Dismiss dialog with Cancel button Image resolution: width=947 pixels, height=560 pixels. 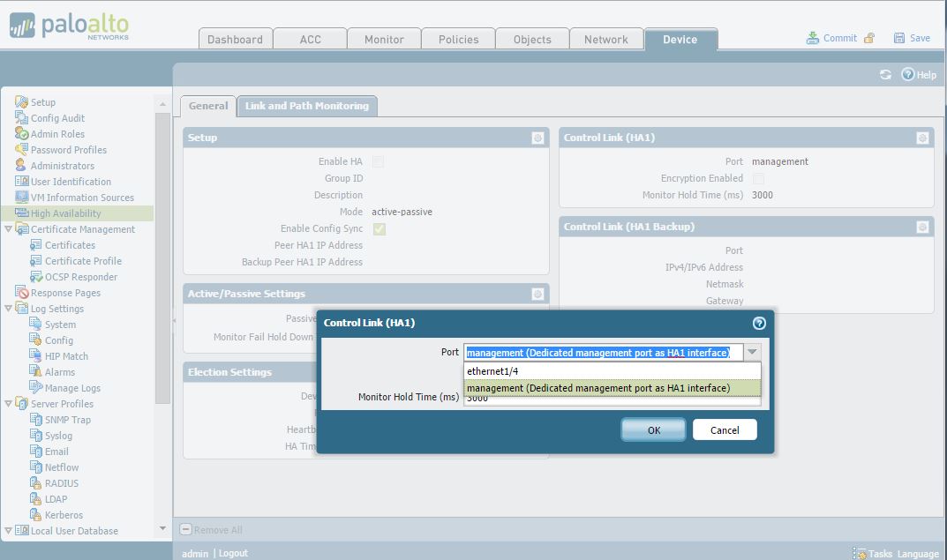pyautogui.click(x=725, y=429)
